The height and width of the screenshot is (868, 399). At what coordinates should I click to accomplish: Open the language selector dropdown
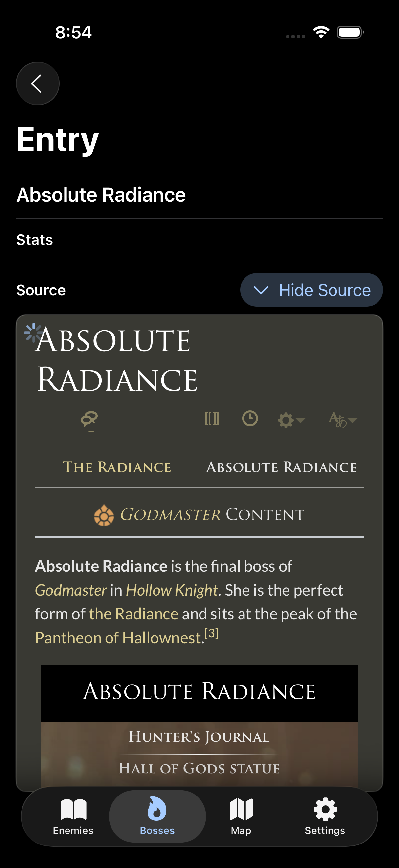342,420
